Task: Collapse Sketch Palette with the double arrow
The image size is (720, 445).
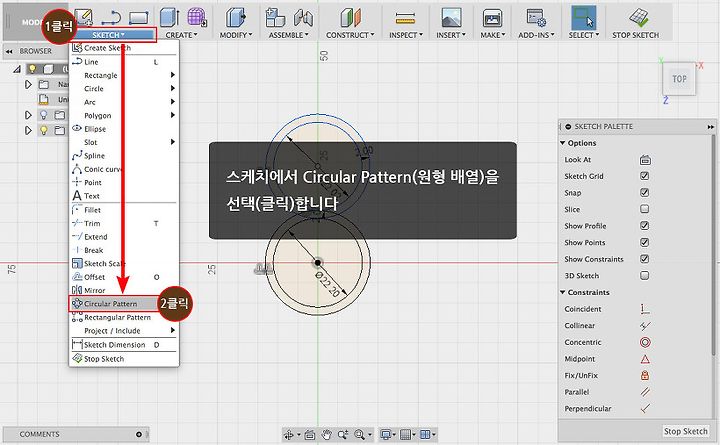Action: point(710,126)
